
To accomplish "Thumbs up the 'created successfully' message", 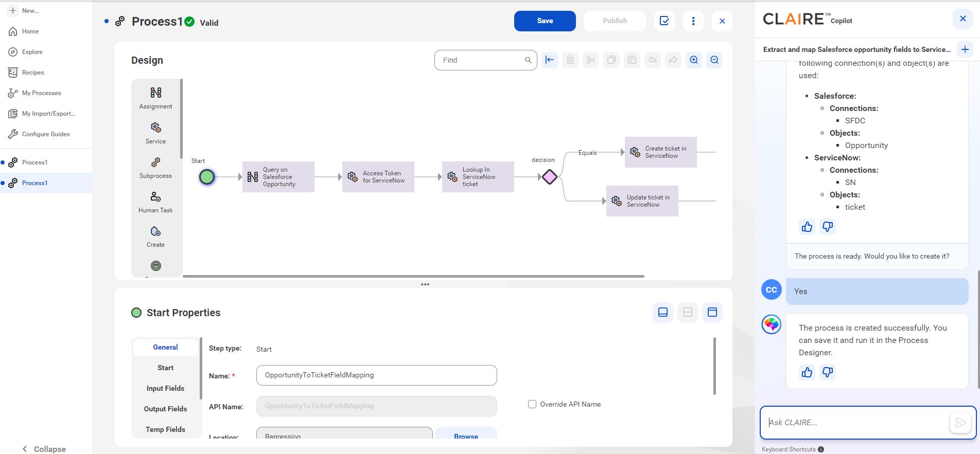I will 807,372.
